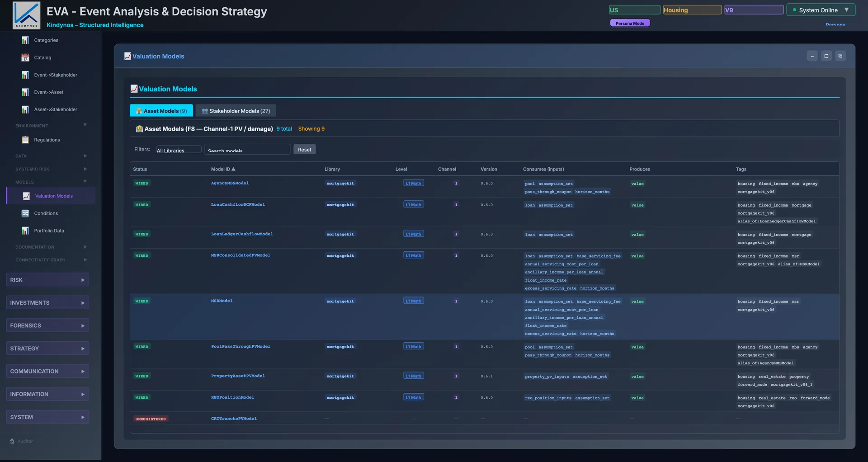868x462 pixels.
Task: Expand the COMMUNICATION menu group
Action: tap(47, 371)
